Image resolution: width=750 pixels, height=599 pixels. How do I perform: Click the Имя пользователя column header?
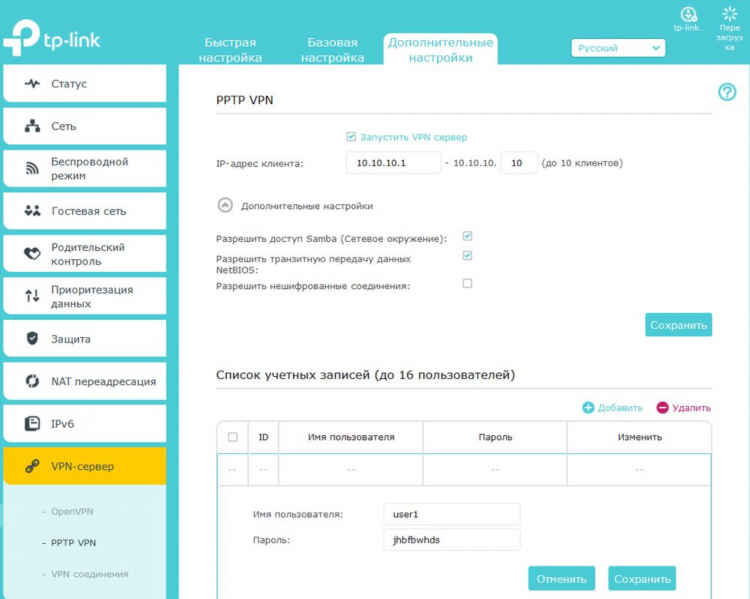(x=351, y=437)
